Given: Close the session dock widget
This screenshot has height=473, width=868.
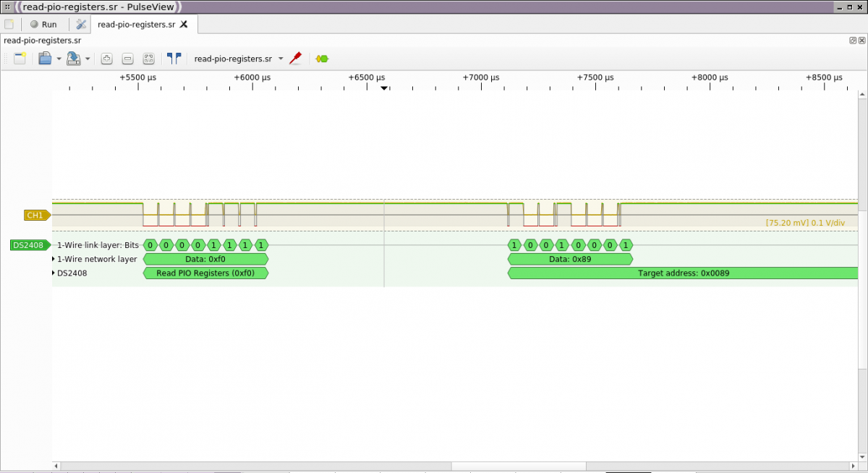Looking at the screenshot, I should [861, 41].
